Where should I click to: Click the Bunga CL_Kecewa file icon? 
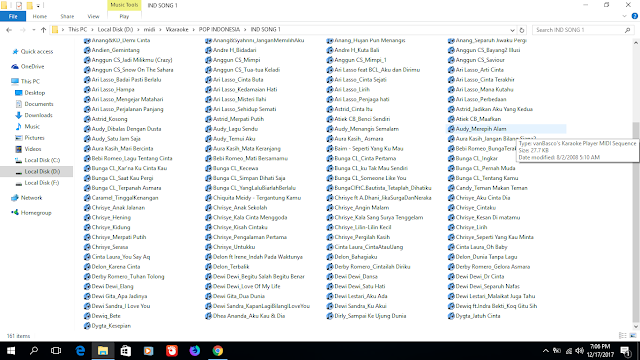coord(208,168)
